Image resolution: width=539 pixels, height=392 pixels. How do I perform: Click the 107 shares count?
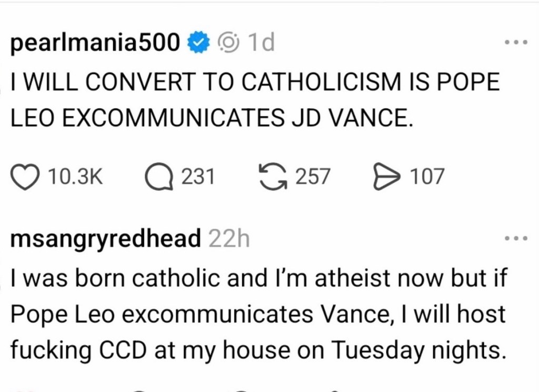click(427, 177)
